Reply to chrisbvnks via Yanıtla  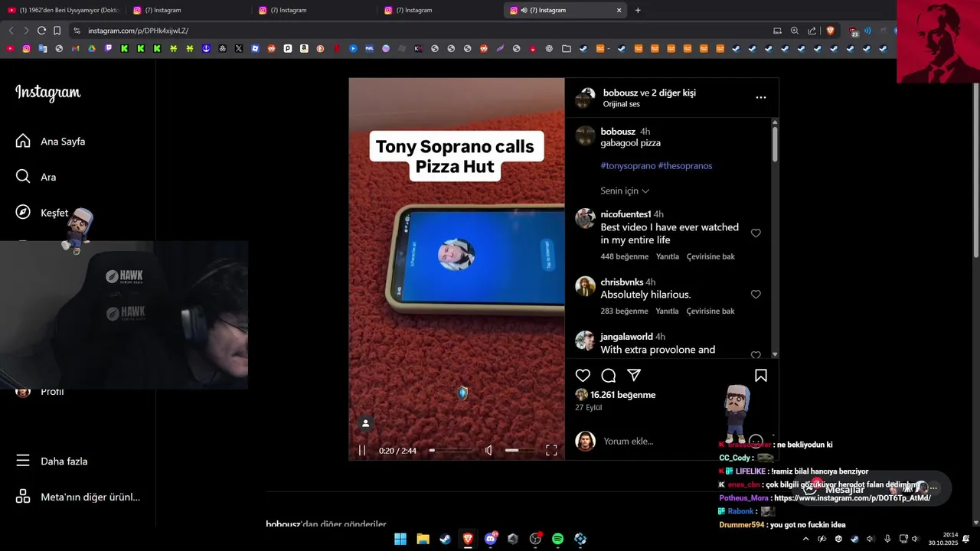(x=668, y=311)
